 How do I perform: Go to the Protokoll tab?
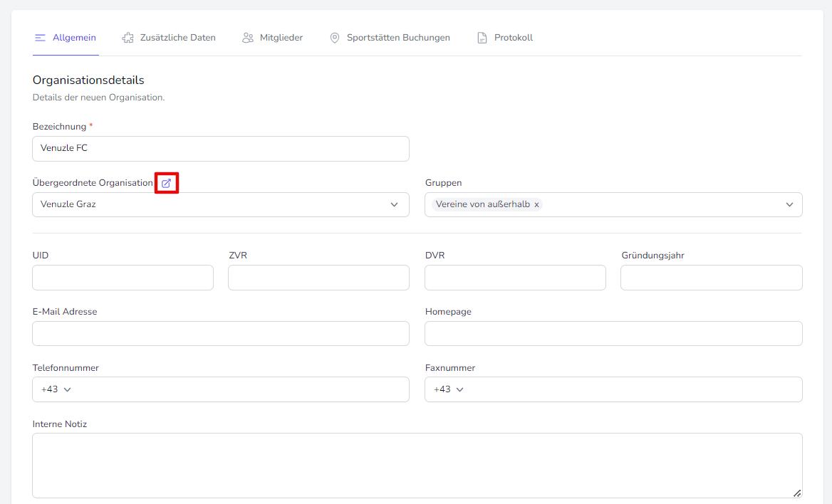(514, 38)
